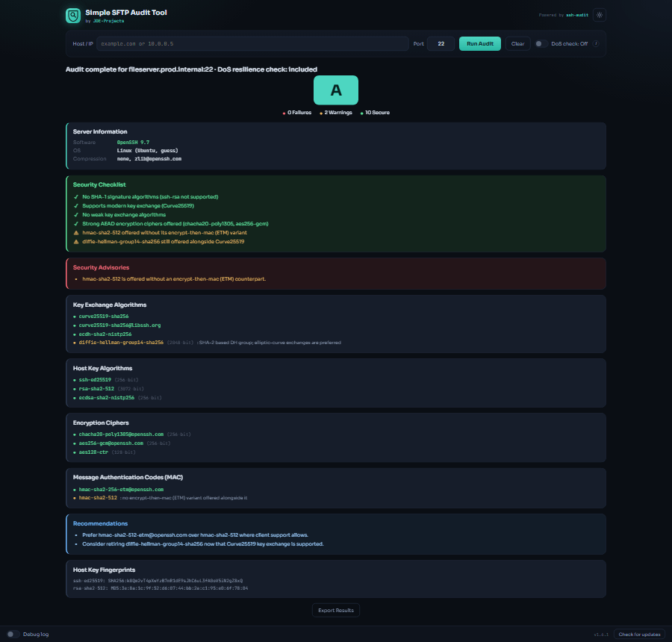Click the advisory 'hmac-sha2-512 is offered without an encrypt-then-mac' line
This screenshot has height=642, width=672.
(x=174, y=279)
